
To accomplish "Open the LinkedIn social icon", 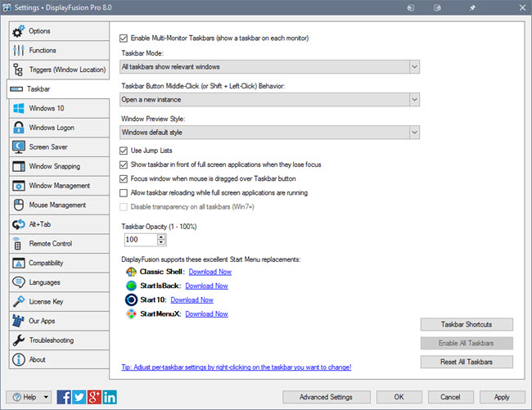I will coord(110,397).
